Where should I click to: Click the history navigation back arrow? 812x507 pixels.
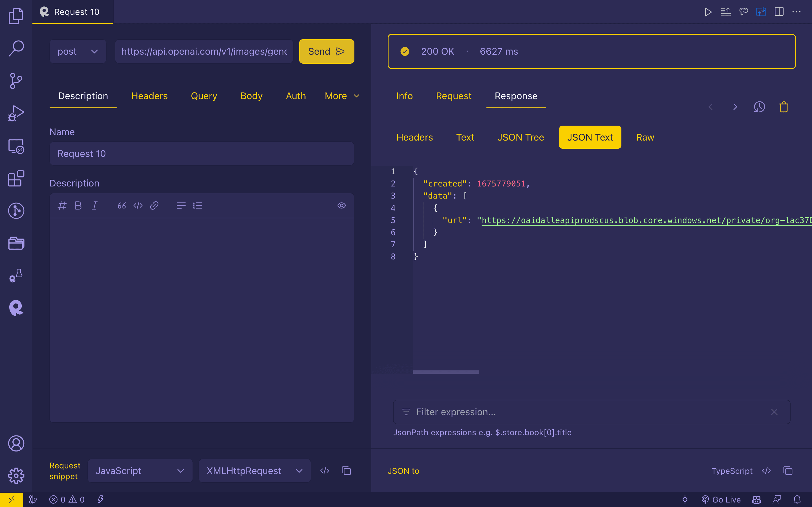(710, 107)
